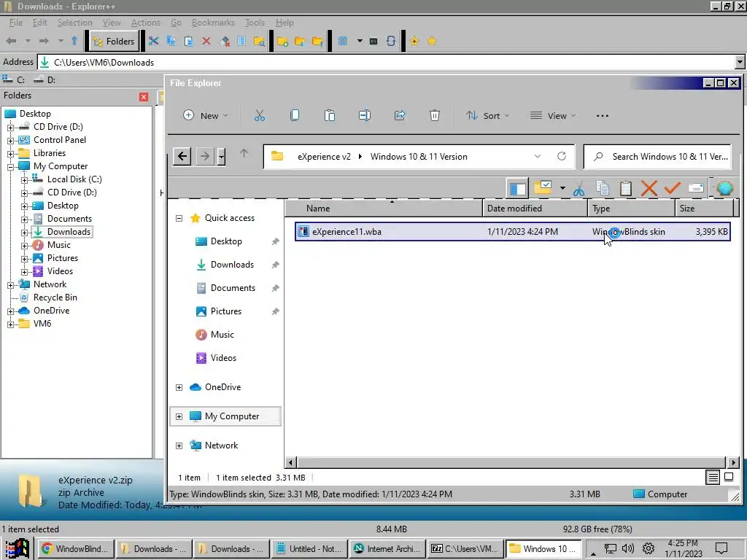Sort by the Date modified column header
The width and height of the screenshot is (747, 560).
(535, 208)
